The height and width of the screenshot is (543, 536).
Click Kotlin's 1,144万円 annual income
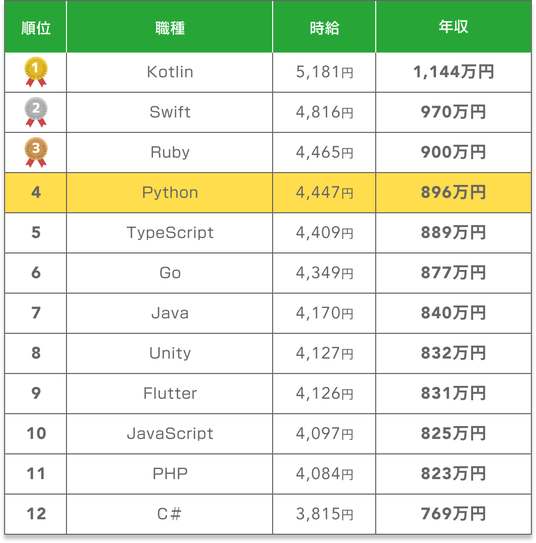tap(453, 72)
